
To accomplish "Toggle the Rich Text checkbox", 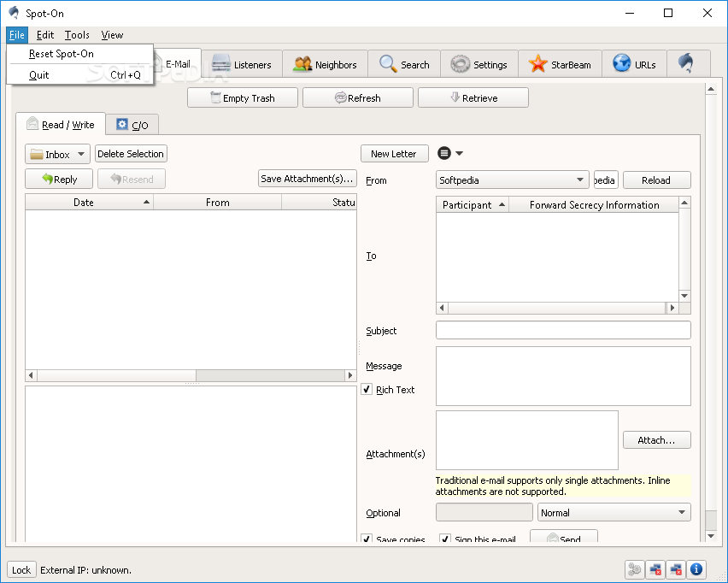I will click(x=367, y=389).
